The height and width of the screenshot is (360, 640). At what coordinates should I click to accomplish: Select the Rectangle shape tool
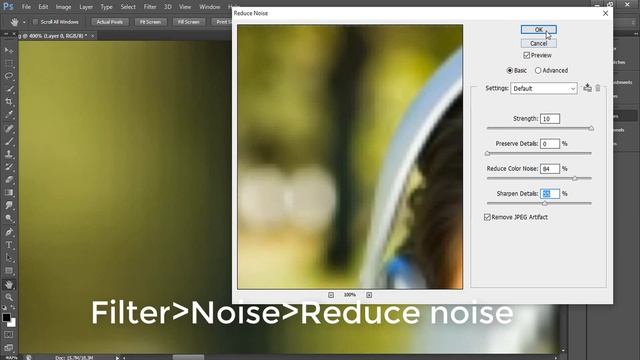[x=9, y=271]
